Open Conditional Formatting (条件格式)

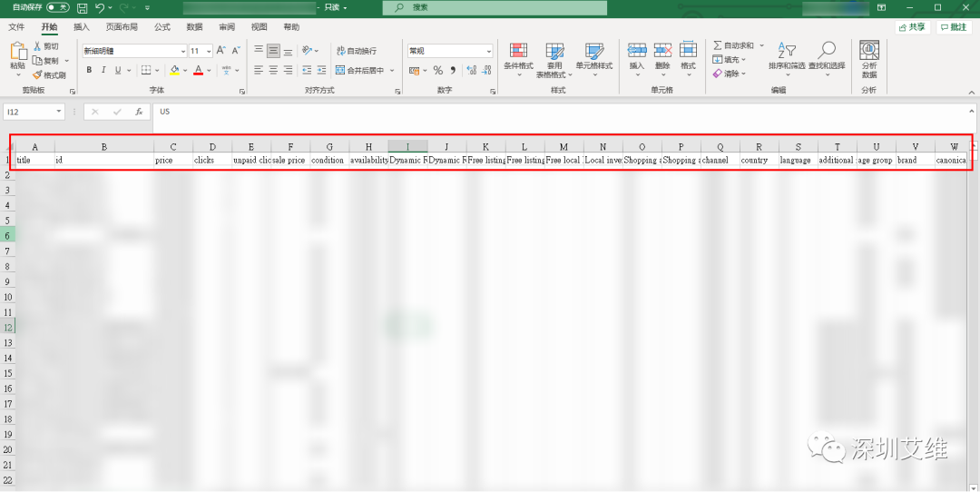[x=519, y=60]
